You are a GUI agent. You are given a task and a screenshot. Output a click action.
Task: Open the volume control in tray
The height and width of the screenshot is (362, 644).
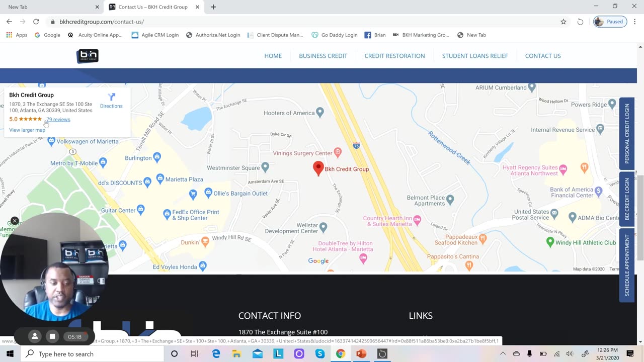point(570,354)
